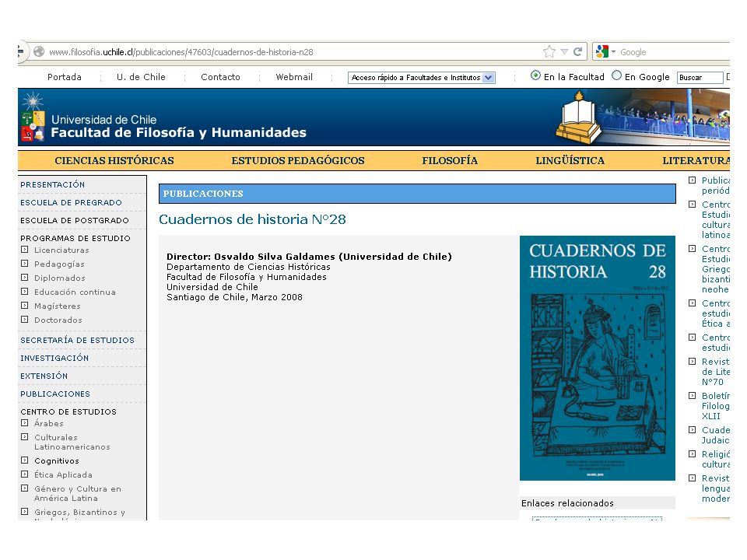The height and width of the screenshot is (560, 747).
Task: Go to Portada link
Action: (x=65, y=77)
